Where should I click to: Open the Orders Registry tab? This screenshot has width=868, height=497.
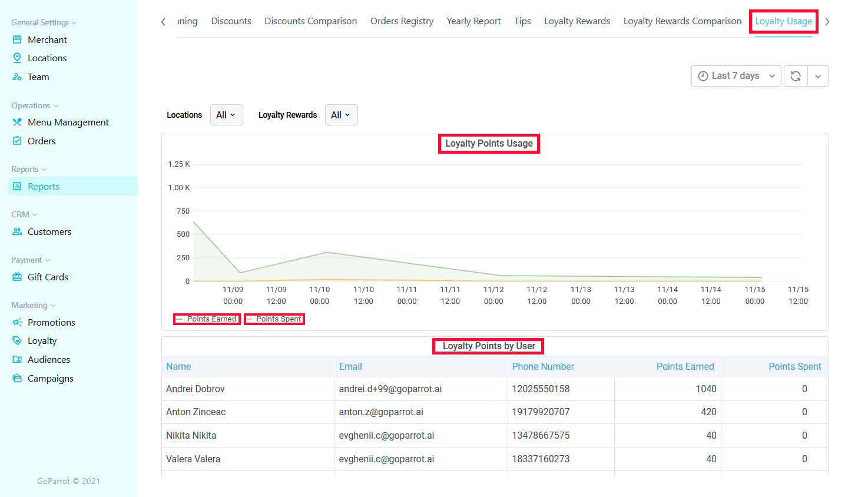click(402, 21)
